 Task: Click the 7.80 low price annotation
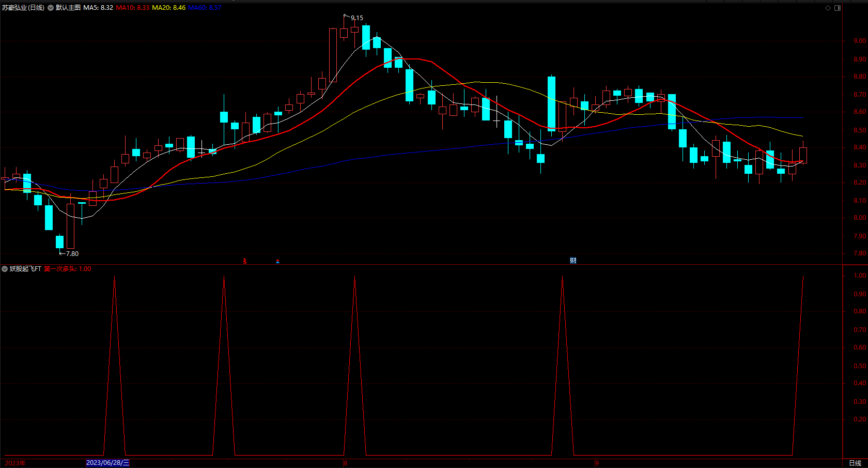pyautogui.click(x=72, y=254)
